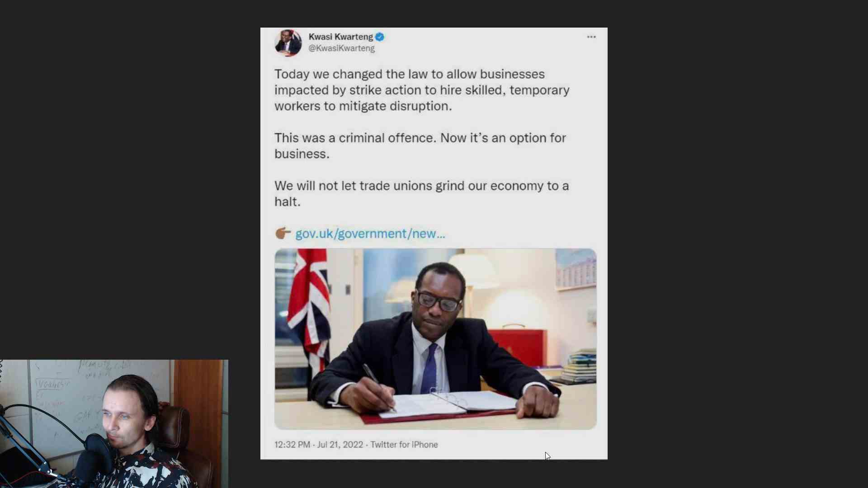The image size is (868, 488).
Task: Click the 'We will not let trade unions' sentence
Action: pyautogui.click(x=421, y=193)
